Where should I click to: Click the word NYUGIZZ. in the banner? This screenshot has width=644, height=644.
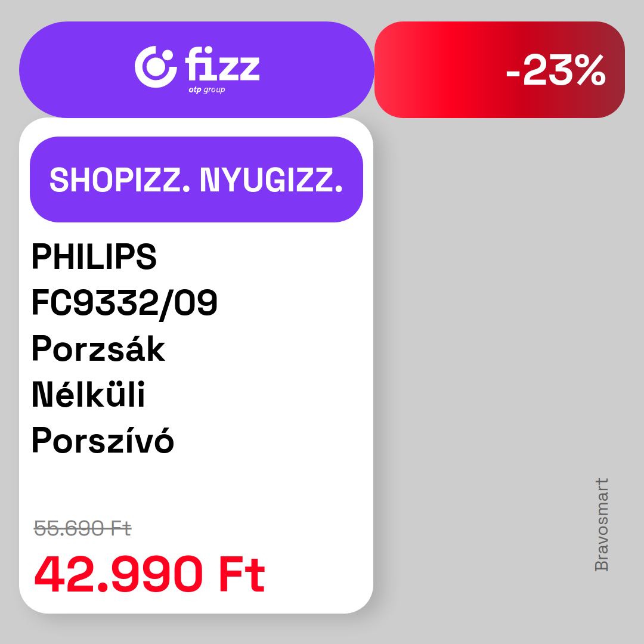coord(271,180)
